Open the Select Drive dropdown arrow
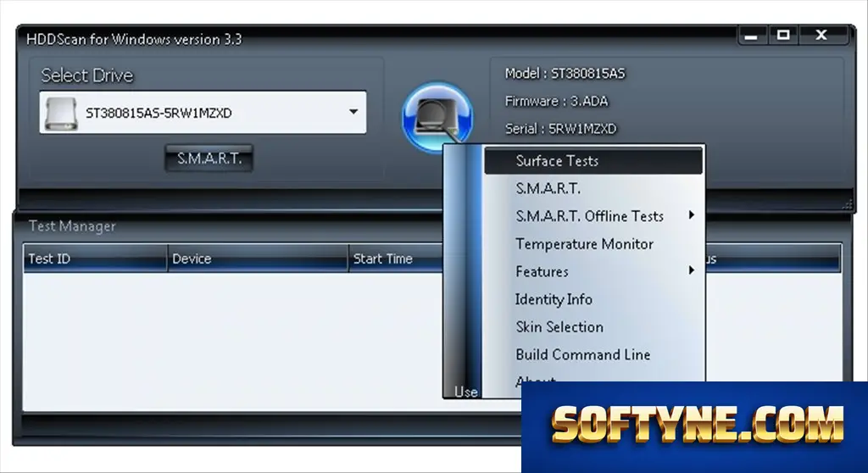 point(353,112)
